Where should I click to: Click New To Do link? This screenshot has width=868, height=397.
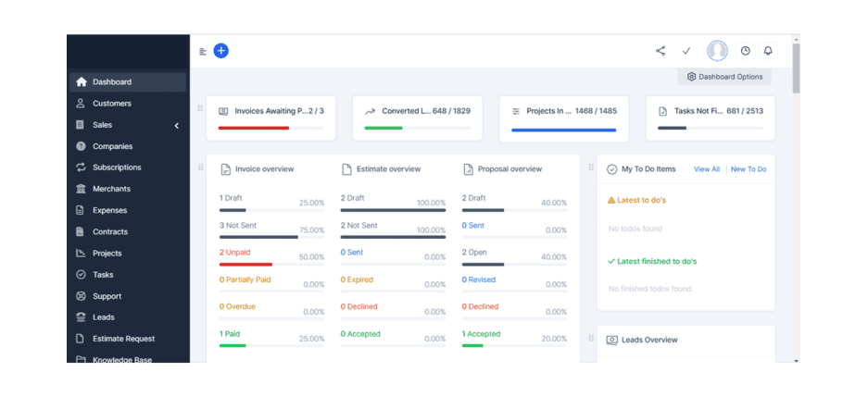point(748,169)
